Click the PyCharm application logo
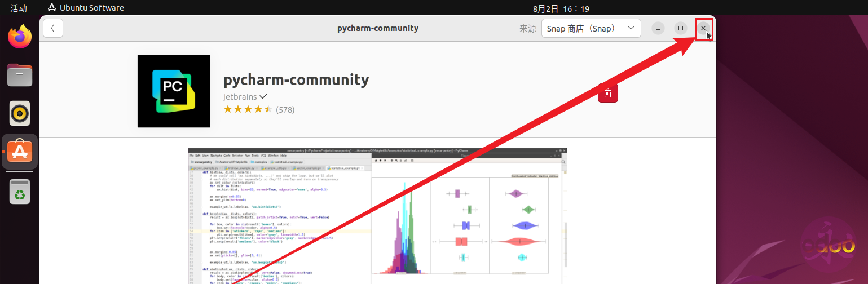Image resolution: width=868 pixels, height=284 pixels. (x=174, y=91)
